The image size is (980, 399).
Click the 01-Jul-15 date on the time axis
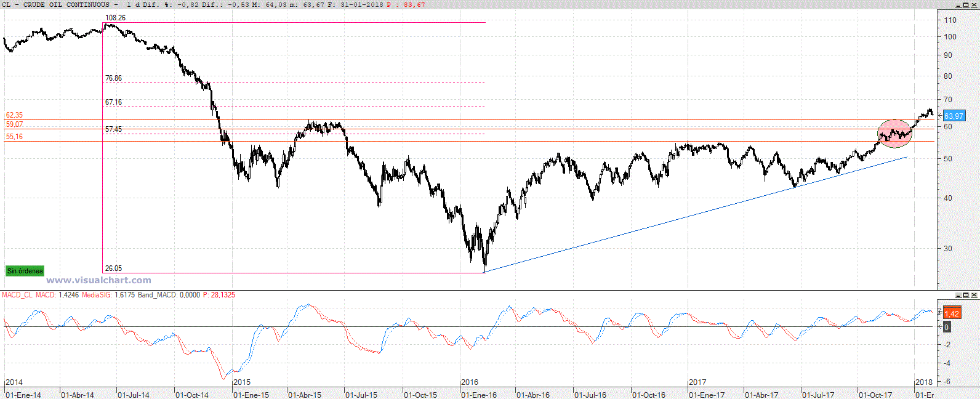(361, 395)
